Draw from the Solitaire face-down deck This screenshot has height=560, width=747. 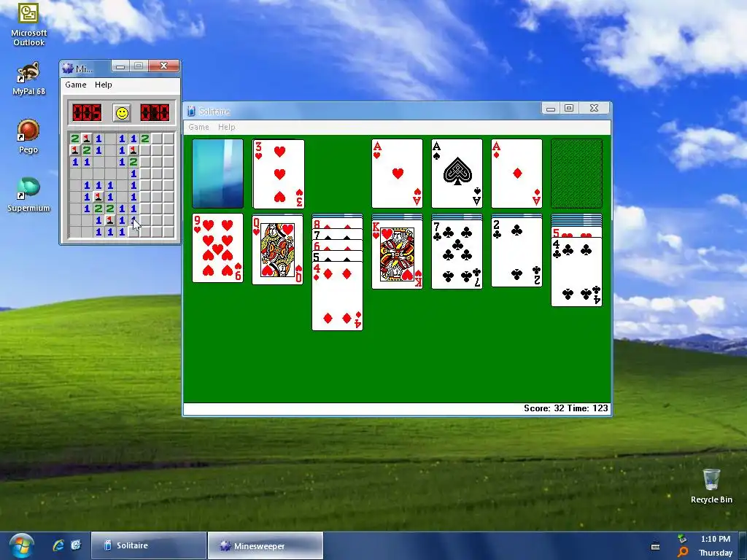[x=217, y=174]
